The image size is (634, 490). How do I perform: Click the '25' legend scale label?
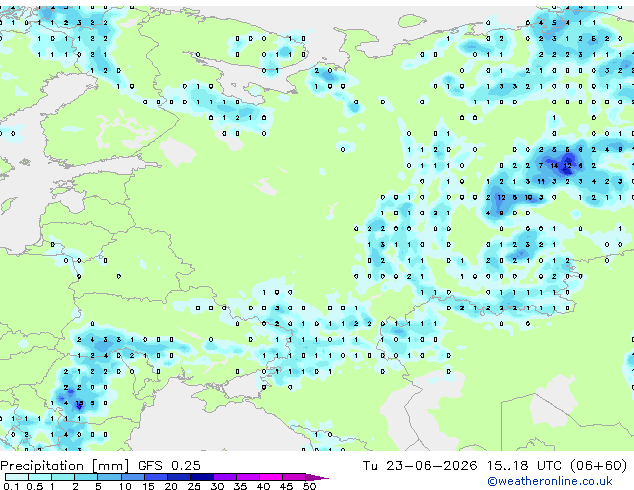pyautogui.click(x=194, y=486)
